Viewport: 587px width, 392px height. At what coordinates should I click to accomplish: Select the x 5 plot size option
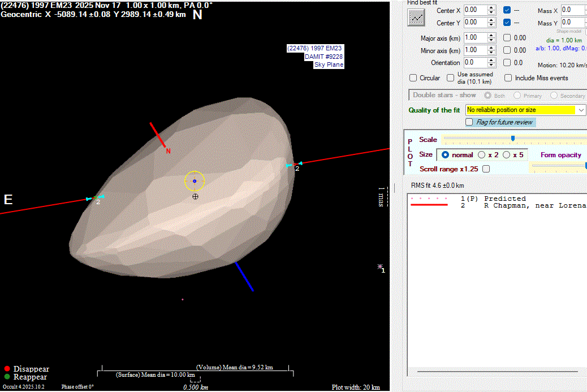pyautogui.click(x=507, y=155)
